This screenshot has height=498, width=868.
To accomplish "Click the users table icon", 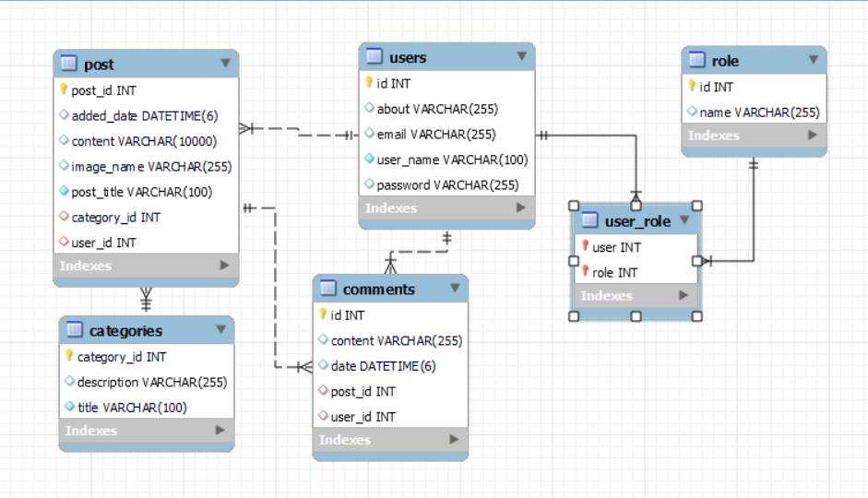I will 374,57.
